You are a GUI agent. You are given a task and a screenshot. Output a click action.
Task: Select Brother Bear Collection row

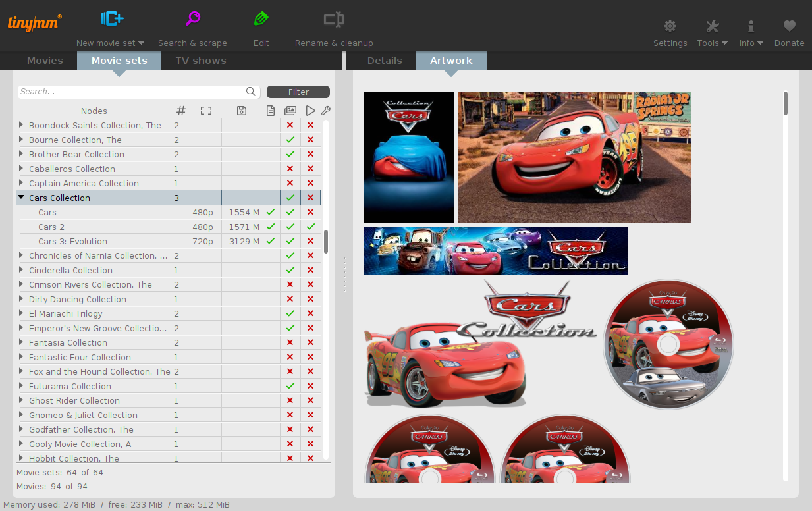(x=169, y=154)
